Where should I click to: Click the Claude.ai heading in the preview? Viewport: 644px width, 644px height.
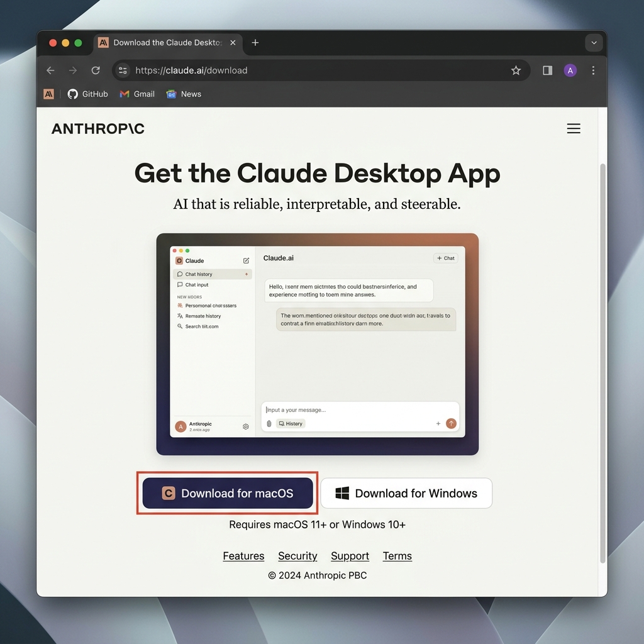click(x=279, y=258)
